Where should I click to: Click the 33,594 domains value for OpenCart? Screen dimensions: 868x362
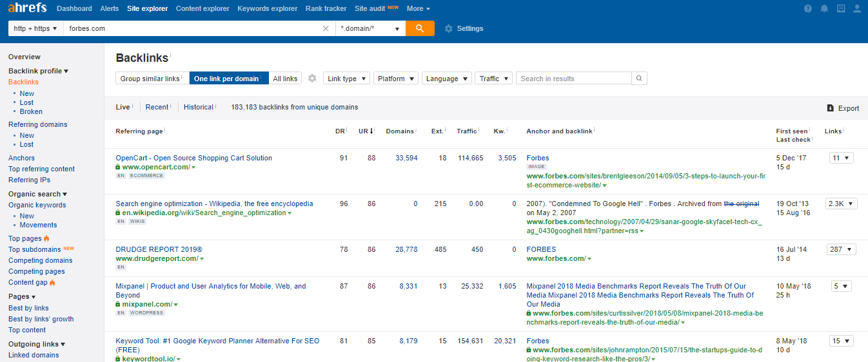(x=406, y=158)
